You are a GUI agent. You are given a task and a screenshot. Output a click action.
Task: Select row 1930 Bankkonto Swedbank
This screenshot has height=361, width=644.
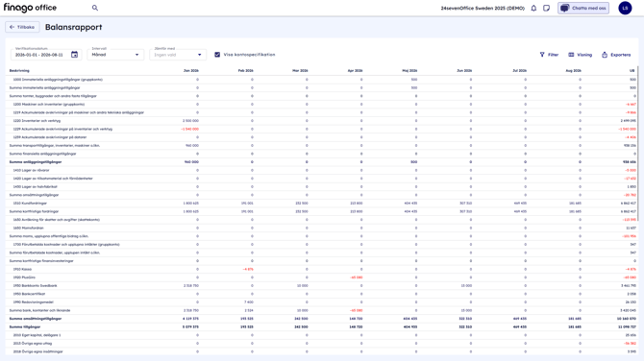(x=322, y=285)
